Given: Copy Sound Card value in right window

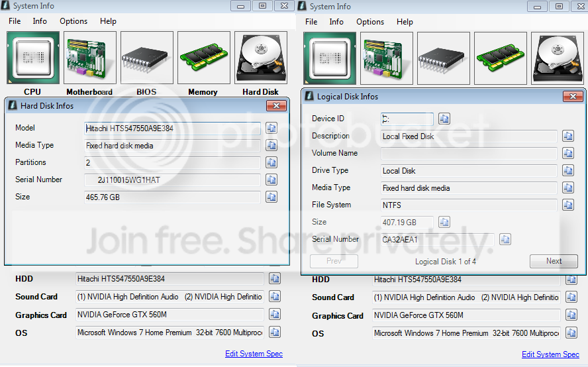Looking at the screenshot, I should [x=571, y=297].
